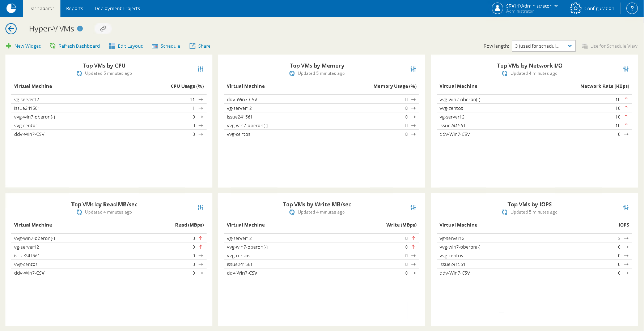The image size is (644, 331).
Task: Sort by Memory Usage (%) column header
Action: tap(395, 86)
